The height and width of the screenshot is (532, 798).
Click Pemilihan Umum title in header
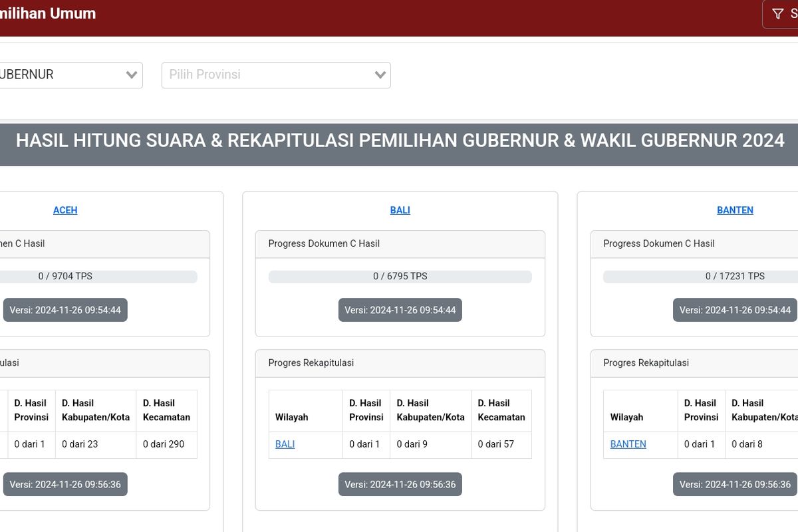48,13
